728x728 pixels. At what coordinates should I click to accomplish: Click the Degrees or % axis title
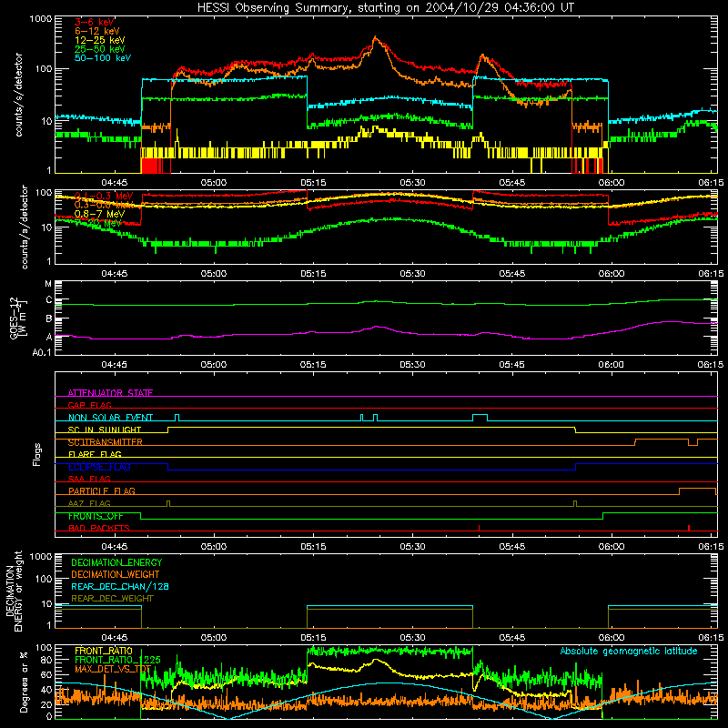coord(24,682)
